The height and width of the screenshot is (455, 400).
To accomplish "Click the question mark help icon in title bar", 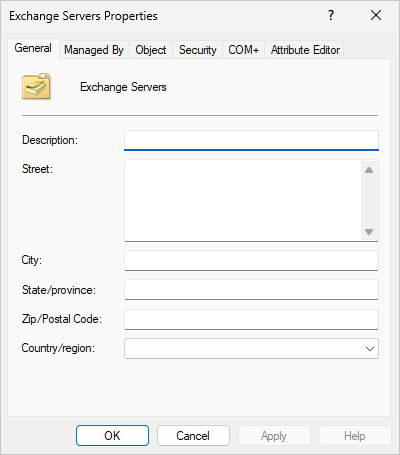I will (330, 15).
